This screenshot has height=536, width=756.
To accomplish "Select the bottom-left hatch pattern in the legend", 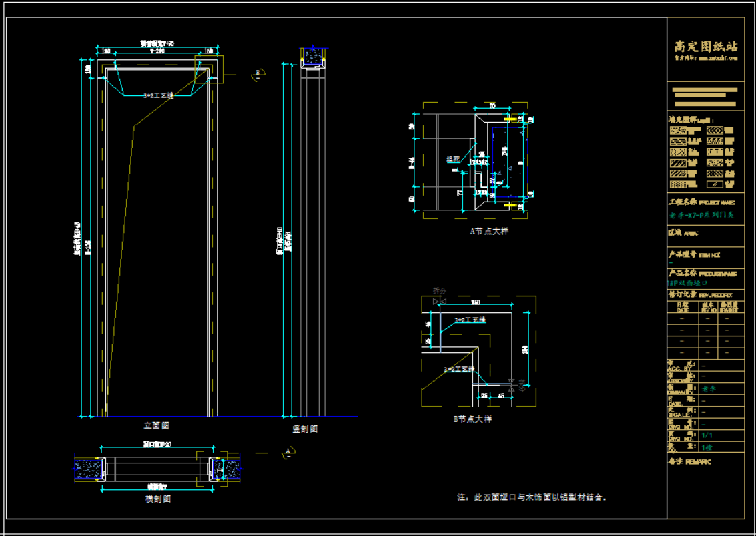I will click(677, 184).
